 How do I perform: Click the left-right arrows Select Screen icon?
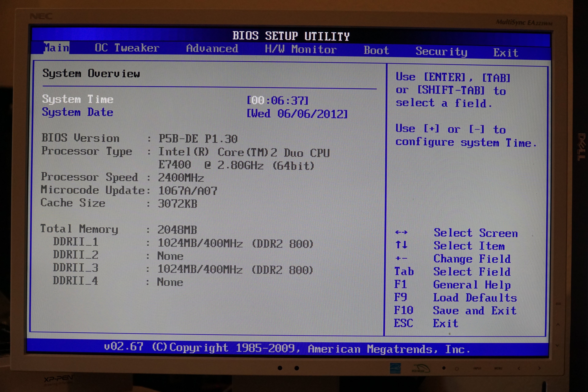[x=401, y=232]
